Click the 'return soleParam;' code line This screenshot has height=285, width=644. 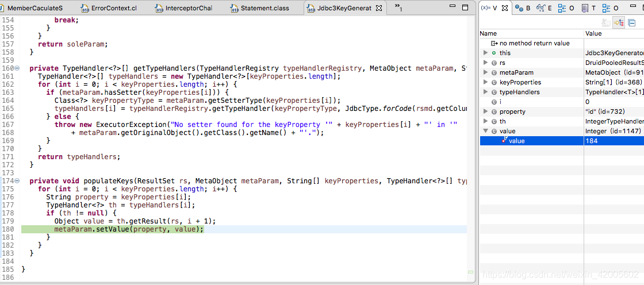pyautogui.click(x=72, y=44)
